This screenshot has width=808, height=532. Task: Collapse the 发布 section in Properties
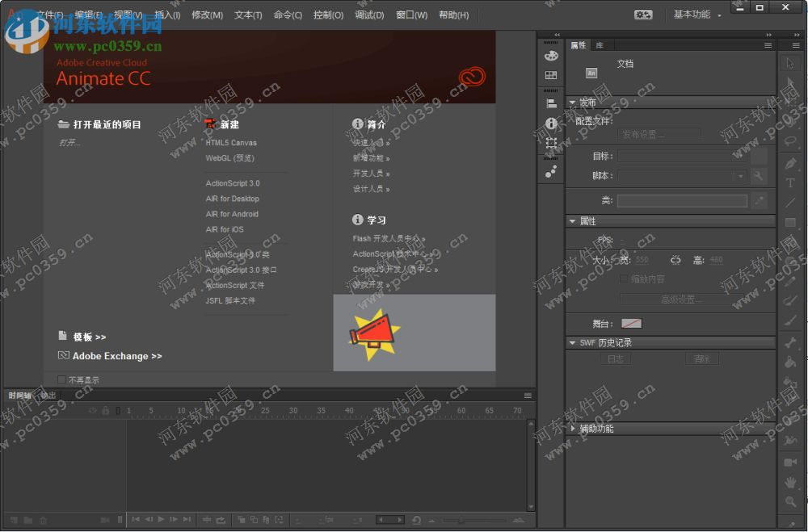click(573, 103)
